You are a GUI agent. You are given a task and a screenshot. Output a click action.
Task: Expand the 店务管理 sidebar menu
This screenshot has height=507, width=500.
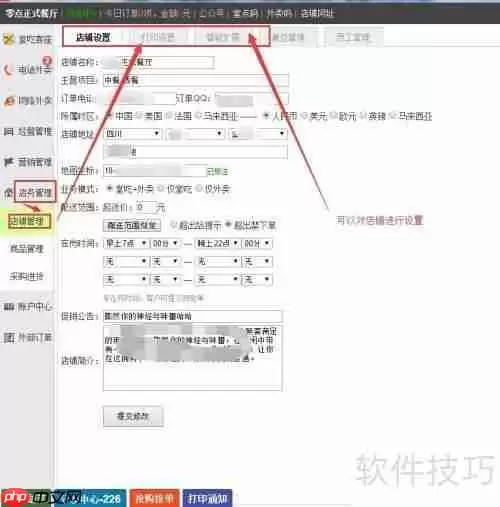(x=35, y=192)
